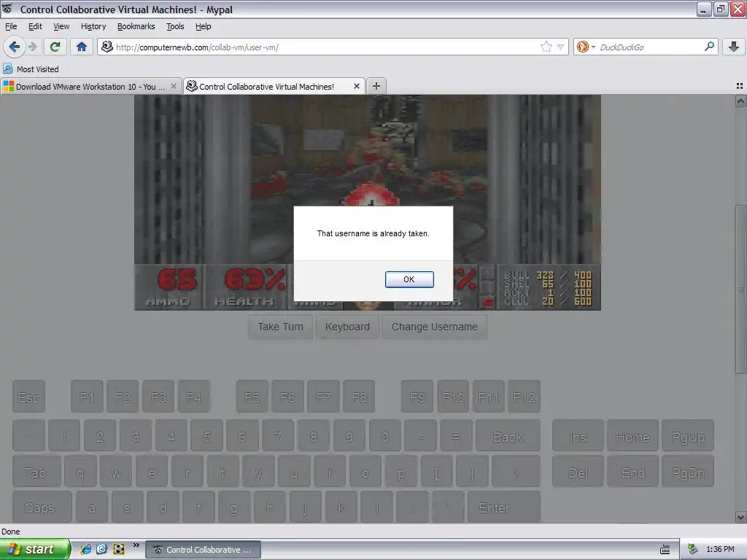Screen dimensions: 747x560
Task: Open the File menu
Action: point(11,26)
